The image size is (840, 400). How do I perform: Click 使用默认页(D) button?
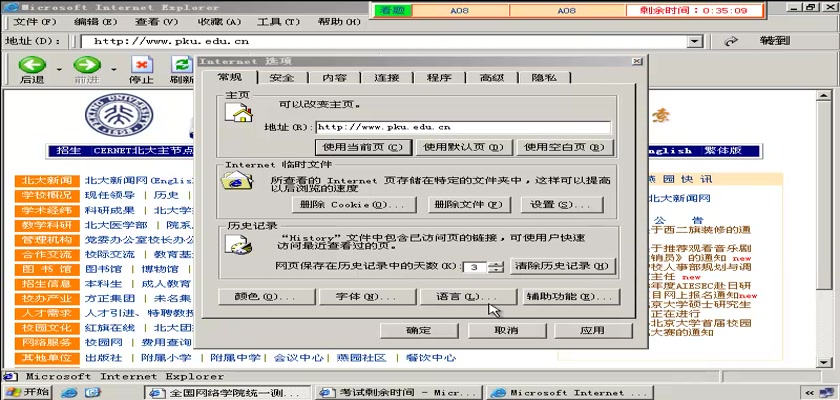pos(464,147)
